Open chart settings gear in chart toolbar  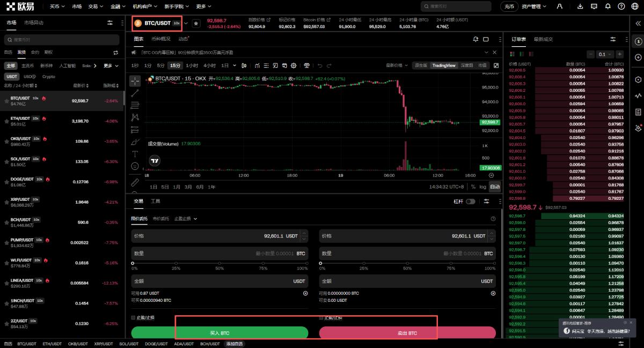click(294, 66)
